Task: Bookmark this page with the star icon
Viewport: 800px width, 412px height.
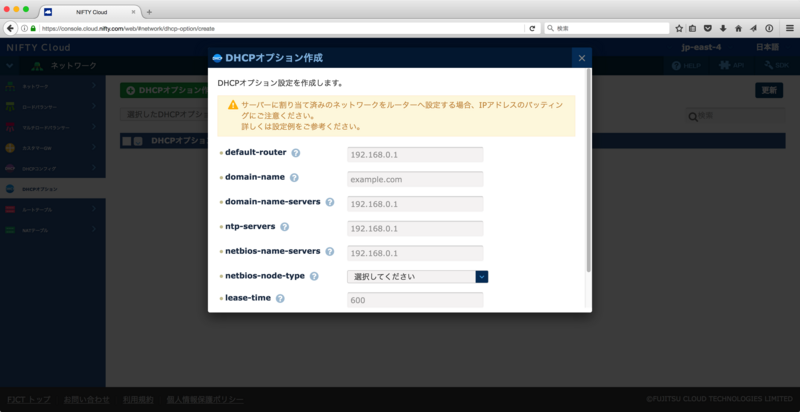Action: point(679,29)
